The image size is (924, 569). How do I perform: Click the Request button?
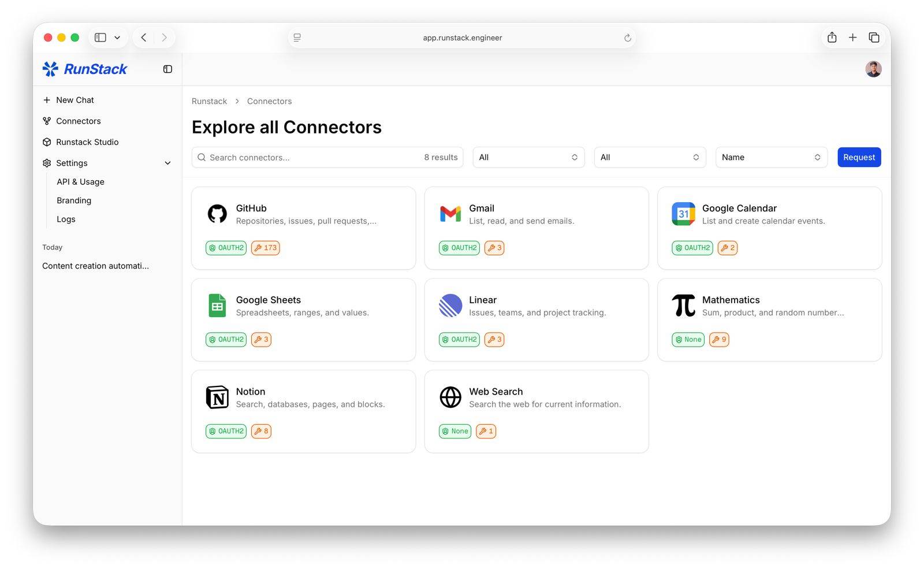859,157
